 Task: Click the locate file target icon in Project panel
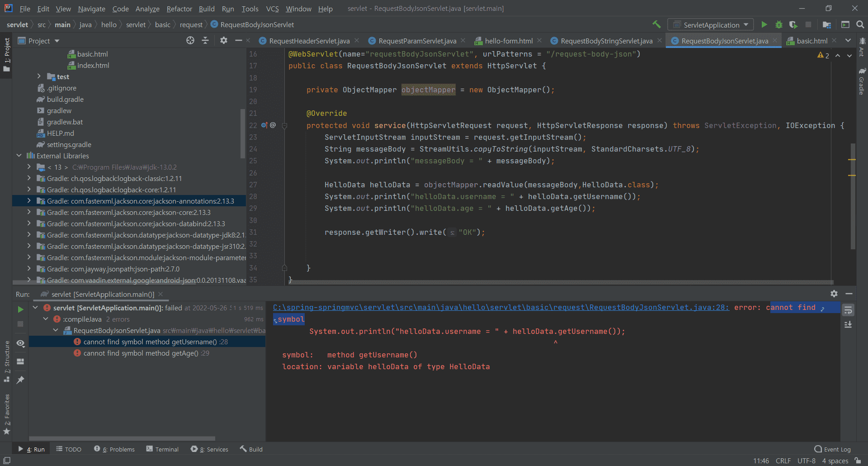(x=190, y=41)
